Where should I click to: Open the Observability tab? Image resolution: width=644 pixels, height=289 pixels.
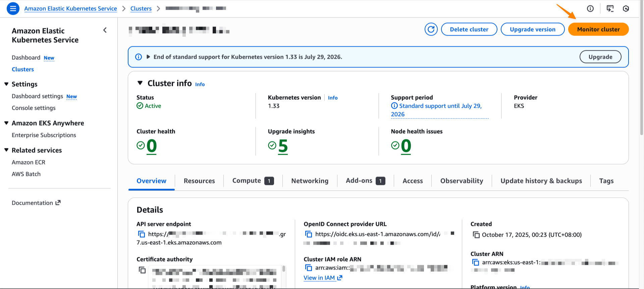tap(462, 181)
